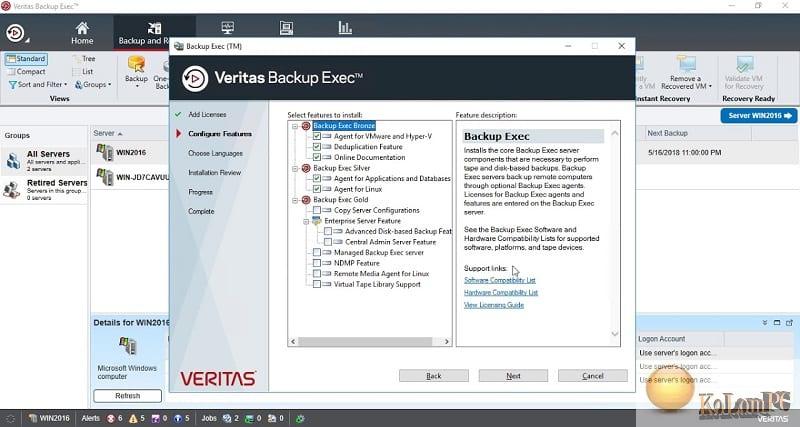Open View Licensing Guide link
Viewport: 800px width, 427px height.
tap(494, 305)
